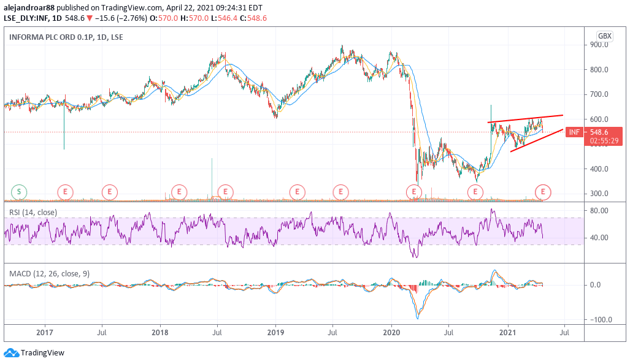The width and height of the screenshot is (630, 364).
Task: Click the RSI 80.00 scale label
Action: tap(599, 211)
